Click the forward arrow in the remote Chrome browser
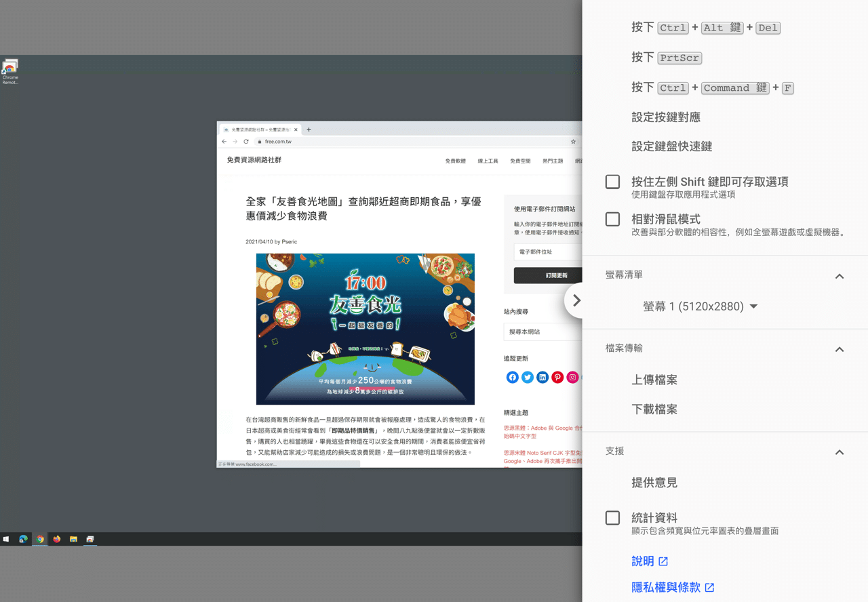The width and height of the screenshot is (868, 602). pyautogui.click(x=235, y=142)
